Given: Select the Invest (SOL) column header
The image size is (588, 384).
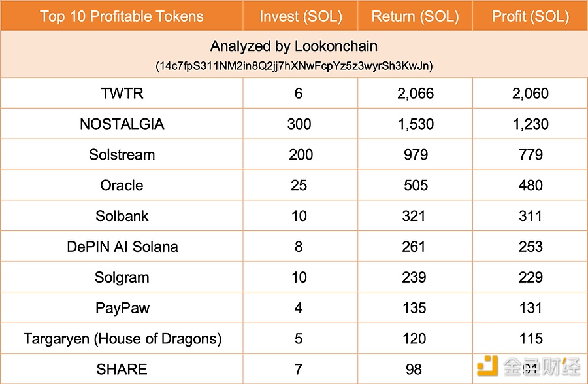Looking at the screenshot, I should [x=301, y=16].
